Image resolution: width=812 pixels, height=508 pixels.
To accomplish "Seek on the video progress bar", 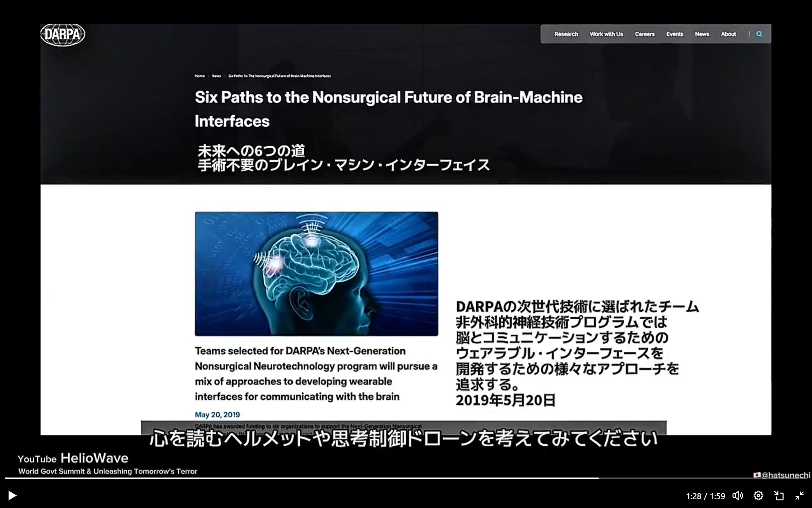I will pyautogui.click(x=406, y=478).
